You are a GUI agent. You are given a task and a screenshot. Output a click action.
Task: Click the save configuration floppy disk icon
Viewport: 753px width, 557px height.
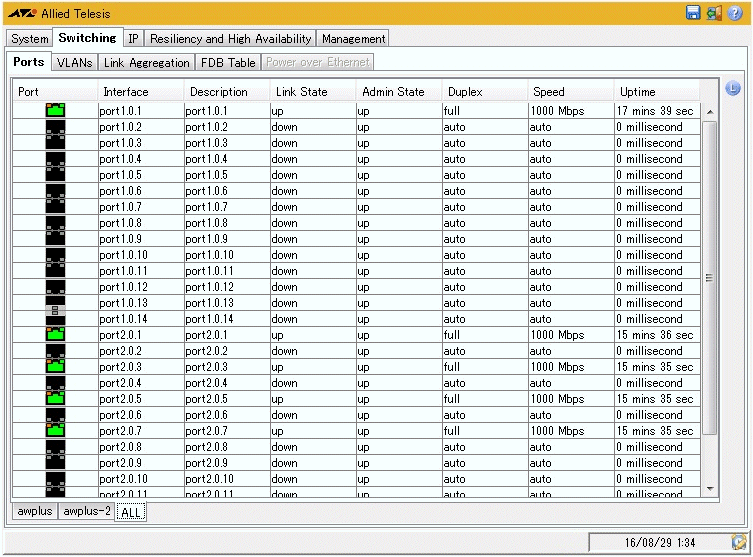(x=693, y=13)
